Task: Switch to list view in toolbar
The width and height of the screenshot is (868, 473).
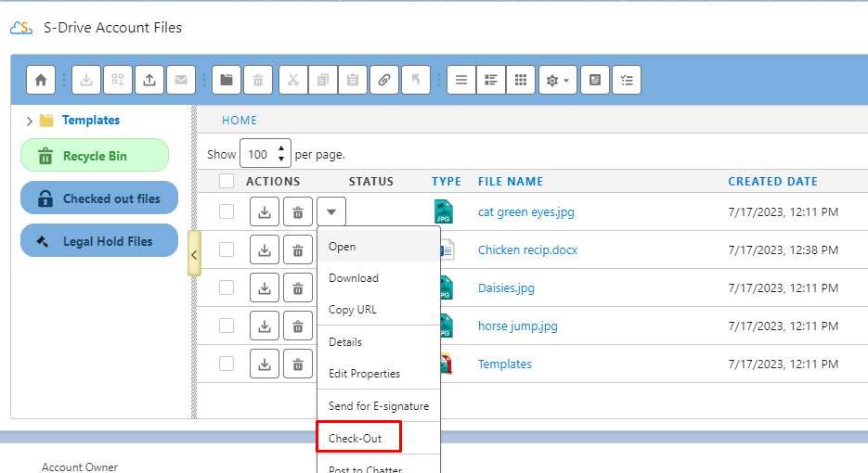Action: 461,81
